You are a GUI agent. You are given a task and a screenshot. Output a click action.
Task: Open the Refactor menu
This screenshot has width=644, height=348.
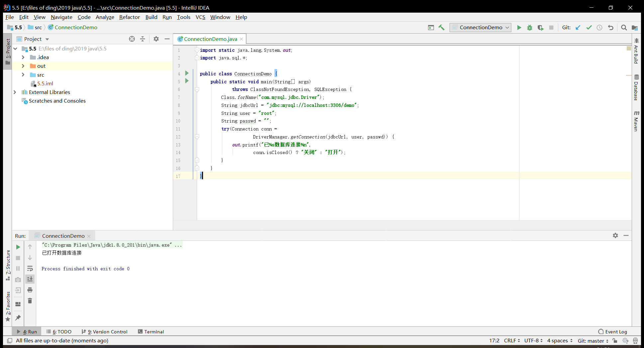(x=130, y=17)
